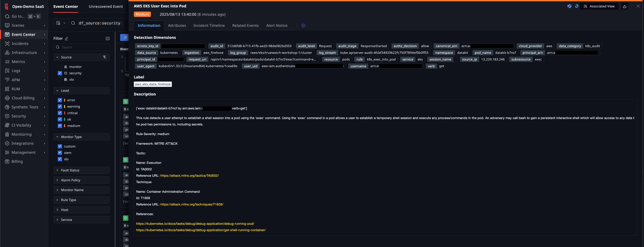Switch to the Incident Timeline tab
644x247 pixels.
(x=209, y=25)
